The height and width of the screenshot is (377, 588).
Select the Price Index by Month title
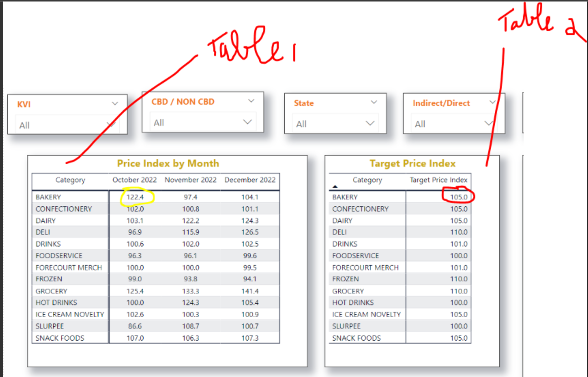(168, 163)
